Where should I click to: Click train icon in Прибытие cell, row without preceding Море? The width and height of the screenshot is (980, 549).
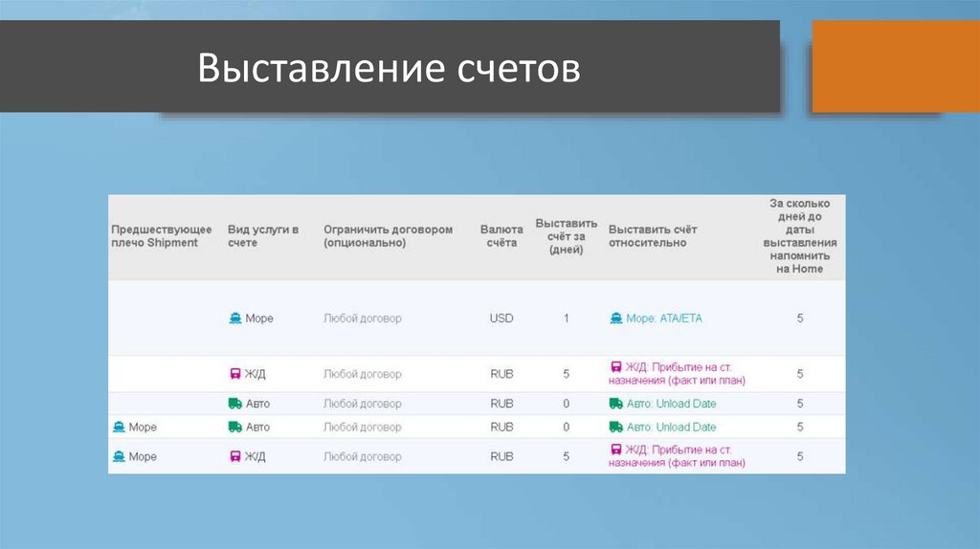[616, 367]
